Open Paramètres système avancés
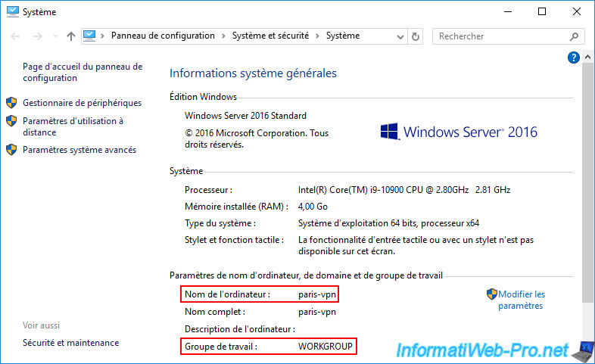Screen dimensions: 595x364 (79, 150)
